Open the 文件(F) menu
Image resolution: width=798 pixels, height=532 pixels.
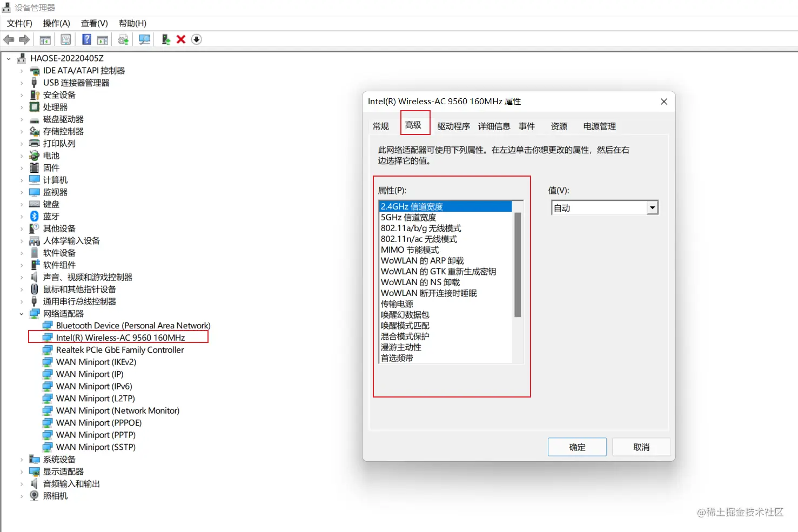19,23
